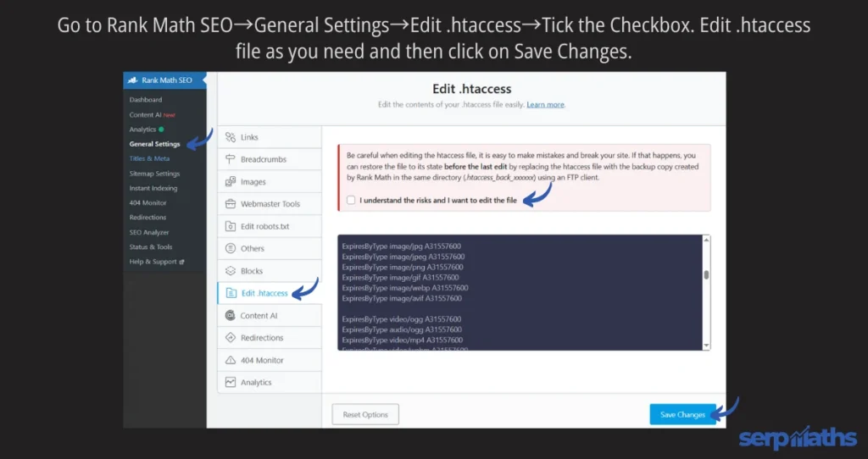Click the Save Changes button
The width and height of the screenshot is (868, 459).
tap(682, 414)
